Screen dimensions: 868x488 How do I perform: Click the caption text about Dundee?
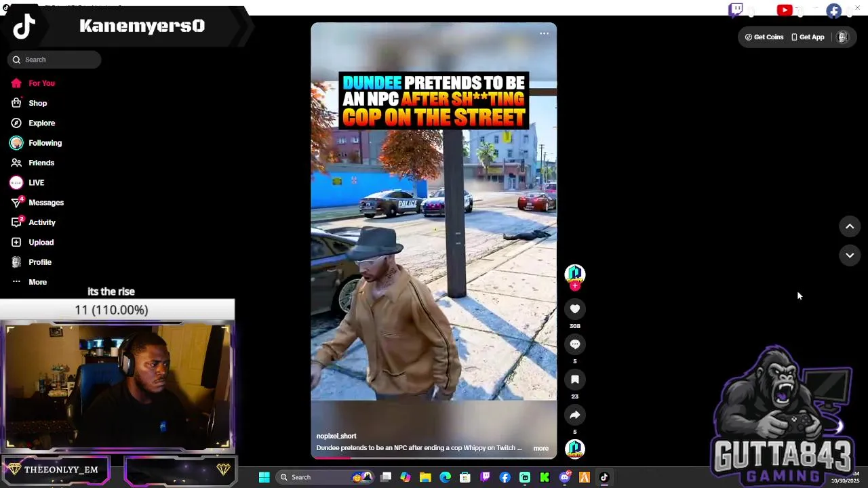[419, 448]
